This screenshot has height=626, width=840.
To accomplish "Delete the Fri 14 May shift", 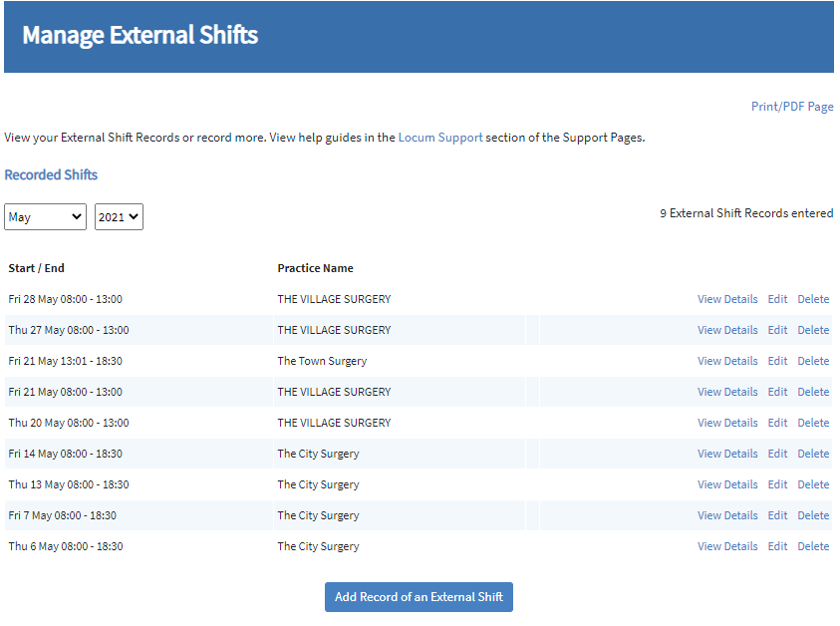I will pyautogui.click(x=813, y=454).
